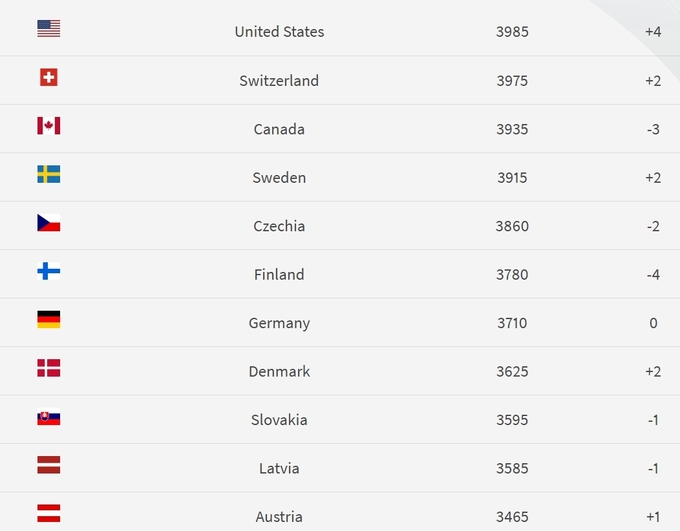Click the United States flag icon
Screen dimensions: 680x531
tap(48, 29)
